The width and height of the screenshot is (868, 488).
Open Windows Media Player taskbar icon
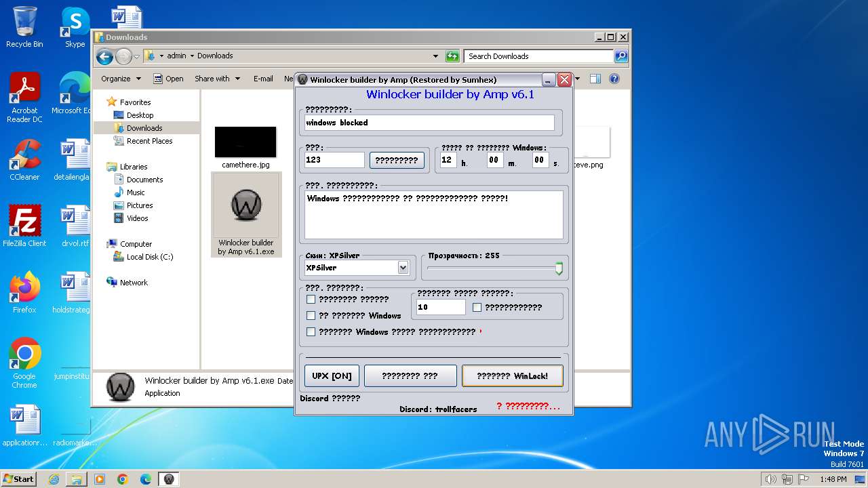(x=100, y=479)
